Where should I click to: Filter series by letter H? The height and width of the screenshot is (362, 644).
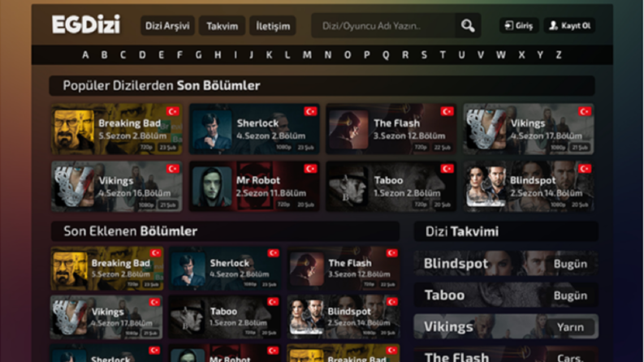click(x=218, y=55)
